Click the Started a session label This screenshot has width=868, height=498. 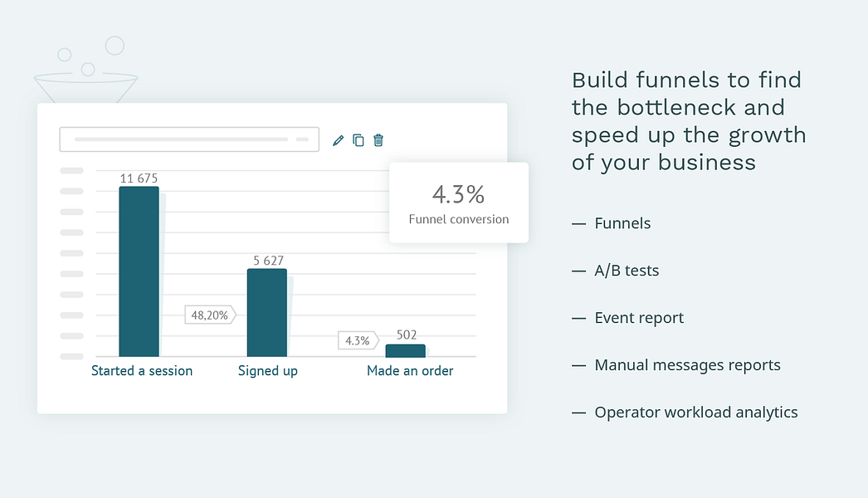(x=142, y=370)
